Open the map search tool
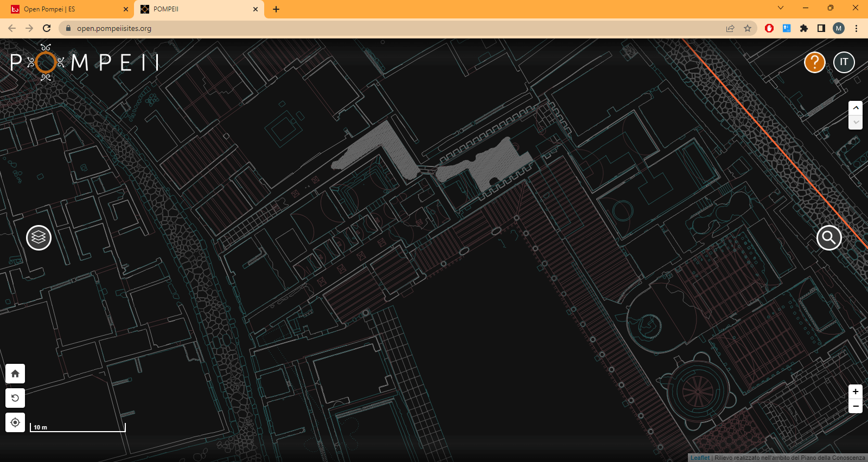Image resolution: width=868 pixels, height=462 pixels. pyautogui.click(x=829, y=238)
